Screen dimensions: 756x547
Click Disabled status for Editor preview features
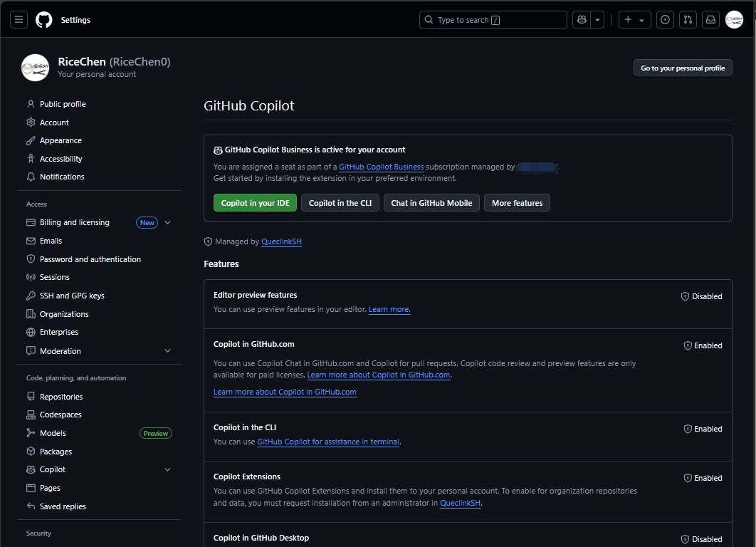pos(701,297)
